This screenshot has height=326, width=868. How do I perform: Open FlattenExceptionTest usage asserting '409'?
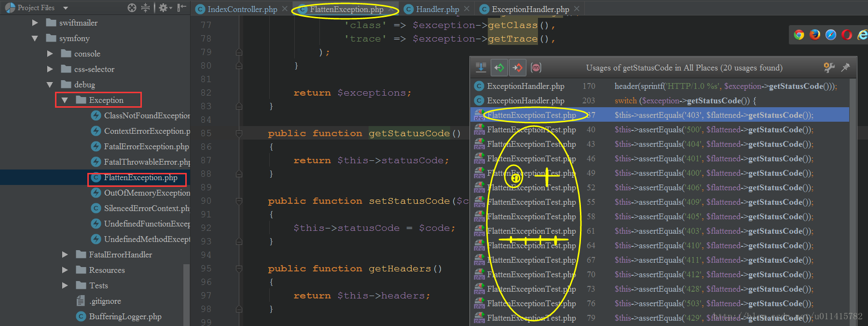pos(660,202)
